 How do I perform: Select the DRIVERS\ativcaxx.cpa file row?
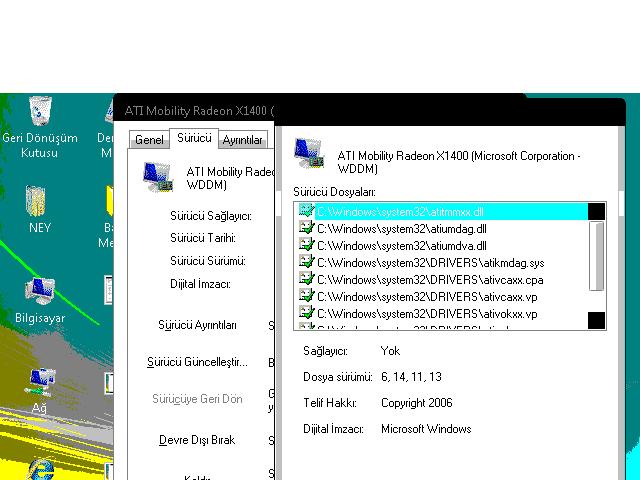point(443,280)
